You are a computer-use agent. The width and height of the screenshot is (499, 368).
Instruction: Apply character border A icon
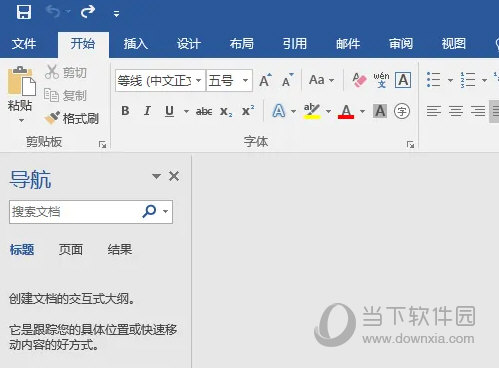pos(403,80)
